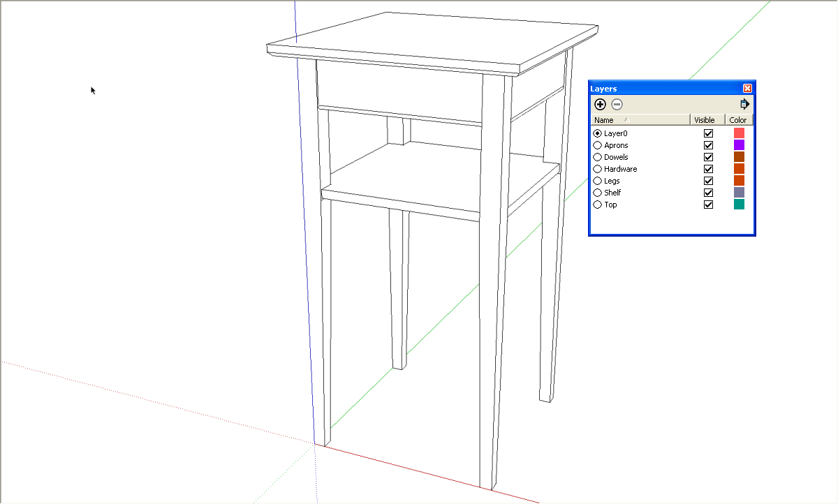Sort layers by Name column header
Viewport: 838px width, 504px height.
(x=640, y=120)
